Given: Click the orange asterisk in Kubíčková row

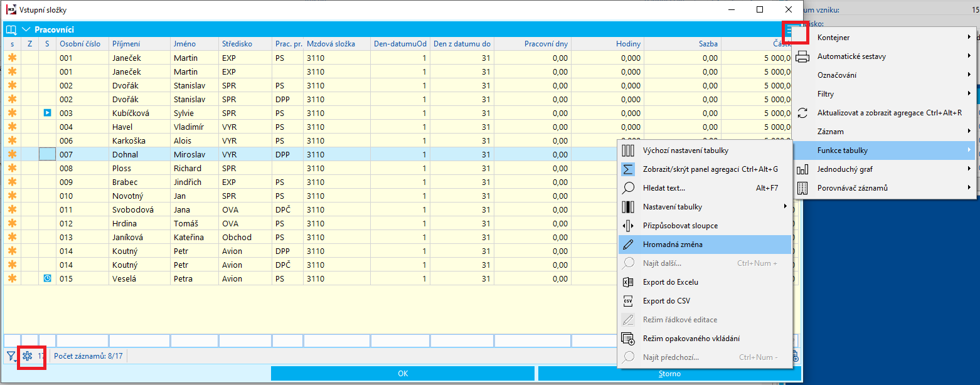Looking at the screenshot, I should click(12, 113).
